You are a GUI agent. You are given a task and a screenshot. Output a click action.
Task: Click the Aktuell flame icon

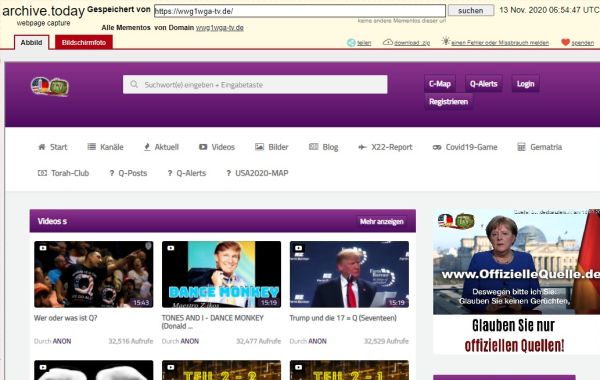[147, 147]
